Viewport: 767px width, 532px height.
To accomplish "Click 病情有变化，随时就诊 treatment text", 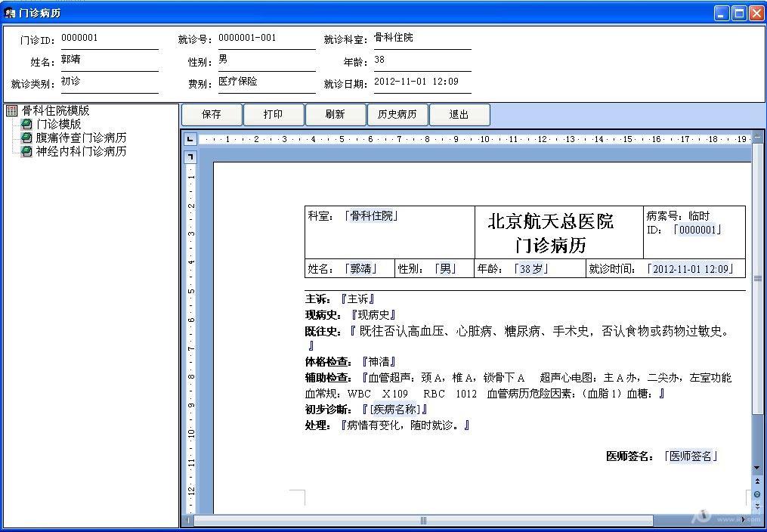I will click(x=403, y=425).
